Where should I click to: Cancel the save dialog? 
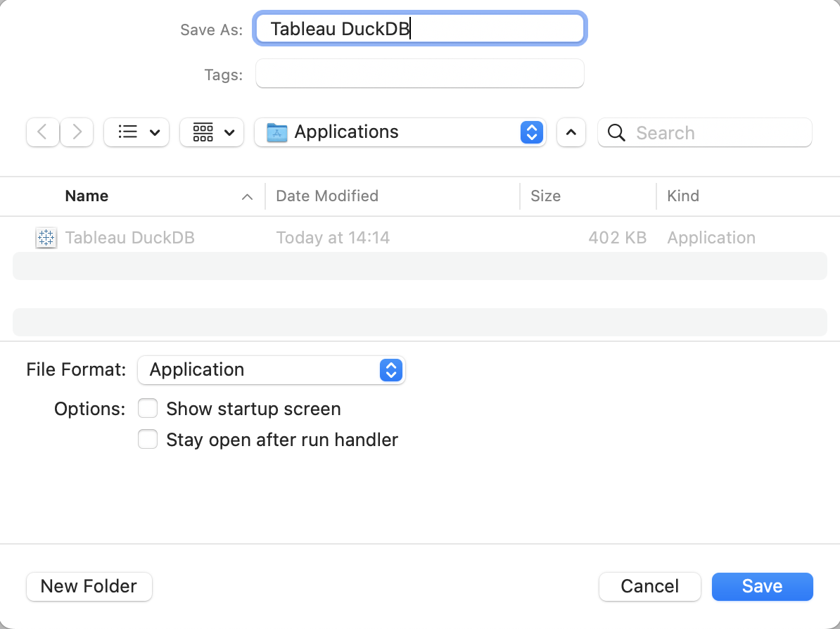tap(649, 586)
